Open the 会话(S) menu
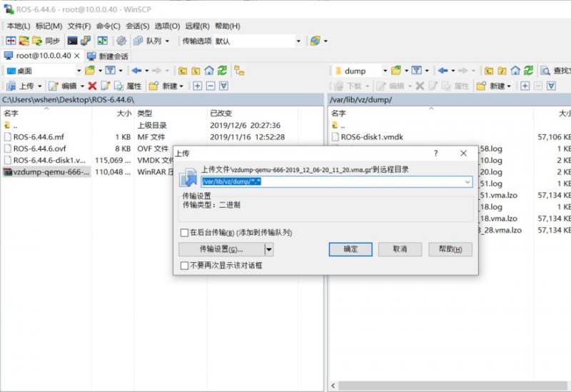 [138, 26]
